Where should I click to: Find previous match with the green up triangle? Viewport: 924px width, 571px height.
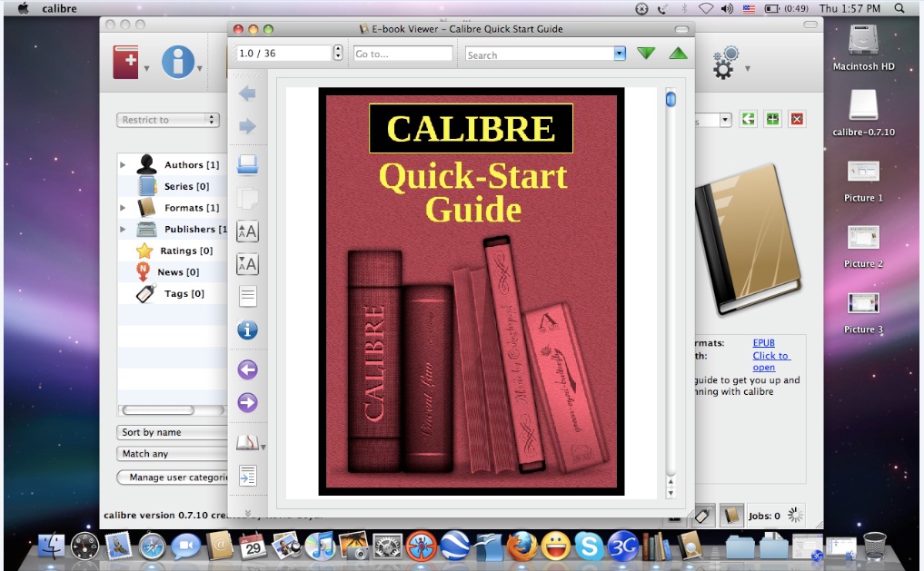coord(679,54)
